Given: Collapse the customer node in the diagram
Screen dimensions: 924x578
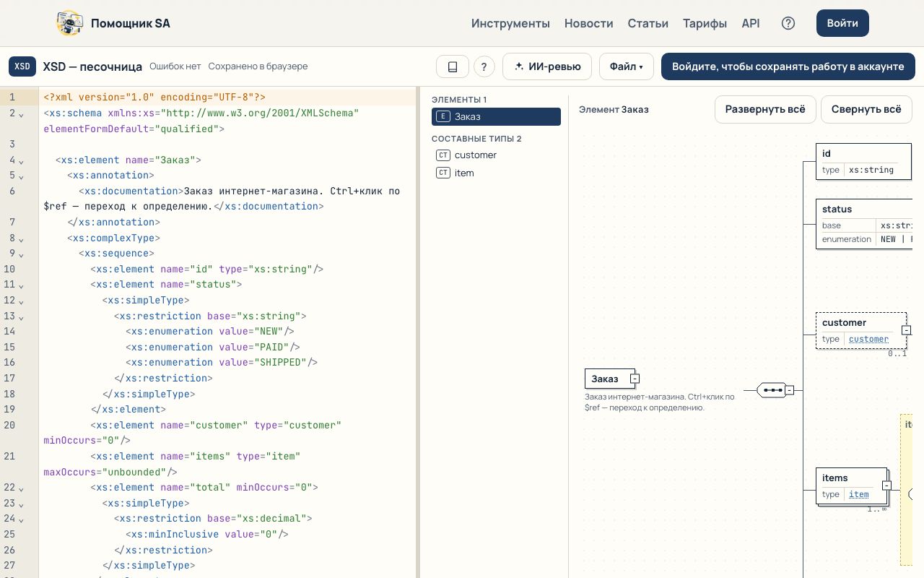Looking at the screenshot, I should pos(906,330).
